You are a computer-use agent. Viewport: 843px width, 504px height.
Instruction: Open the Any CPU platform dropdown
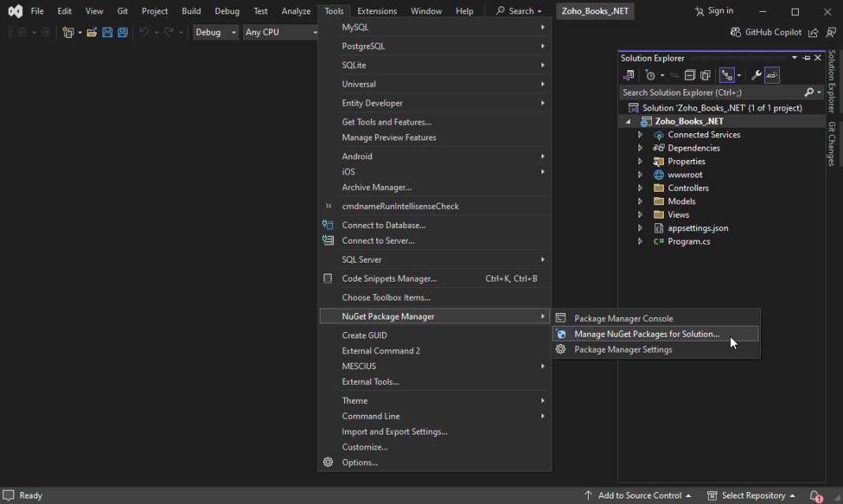point(280,32)
